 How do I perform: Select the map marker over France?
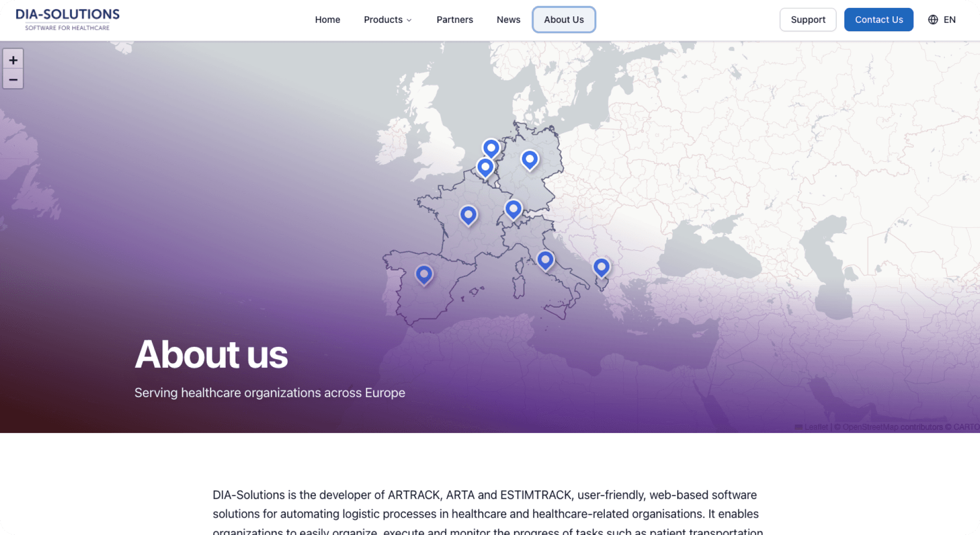tap(468, 215)
